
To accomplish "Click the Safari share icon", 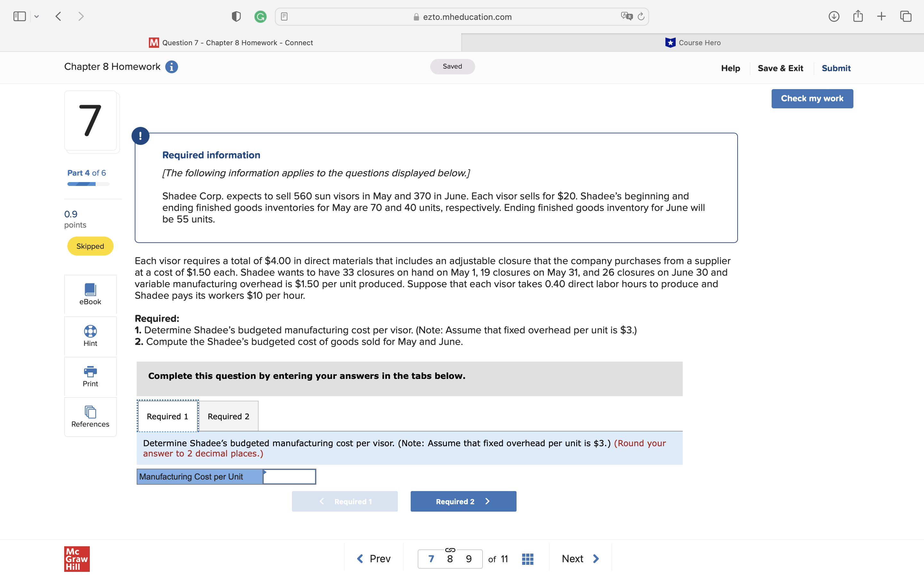I will [858, 16].
